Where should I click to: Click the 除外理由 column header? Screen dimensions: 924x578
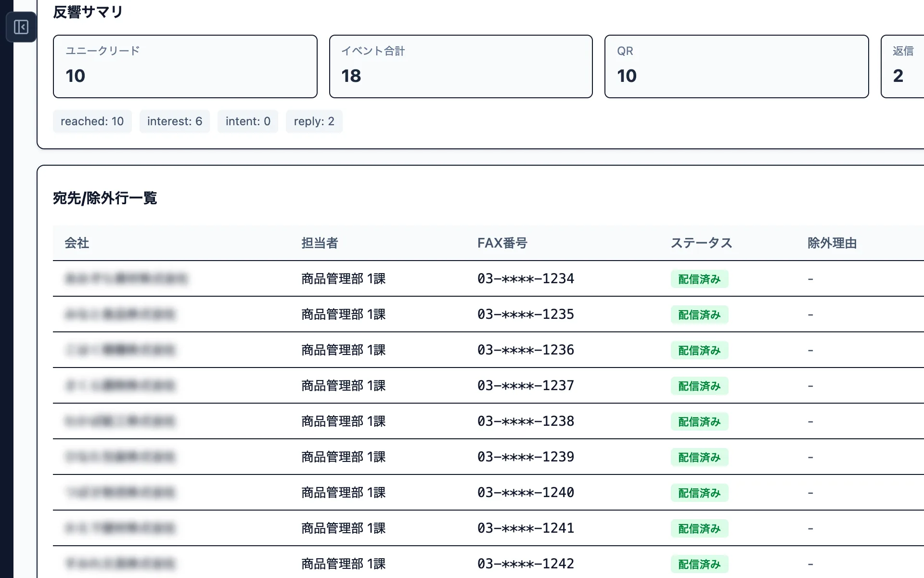[x=832, y=243]
